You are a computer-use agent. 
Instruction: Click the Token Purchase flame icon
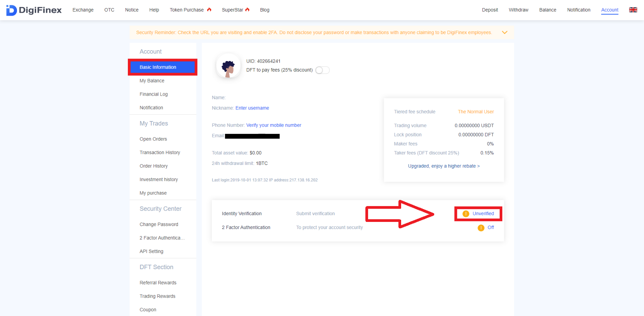(x=209, y=10)
